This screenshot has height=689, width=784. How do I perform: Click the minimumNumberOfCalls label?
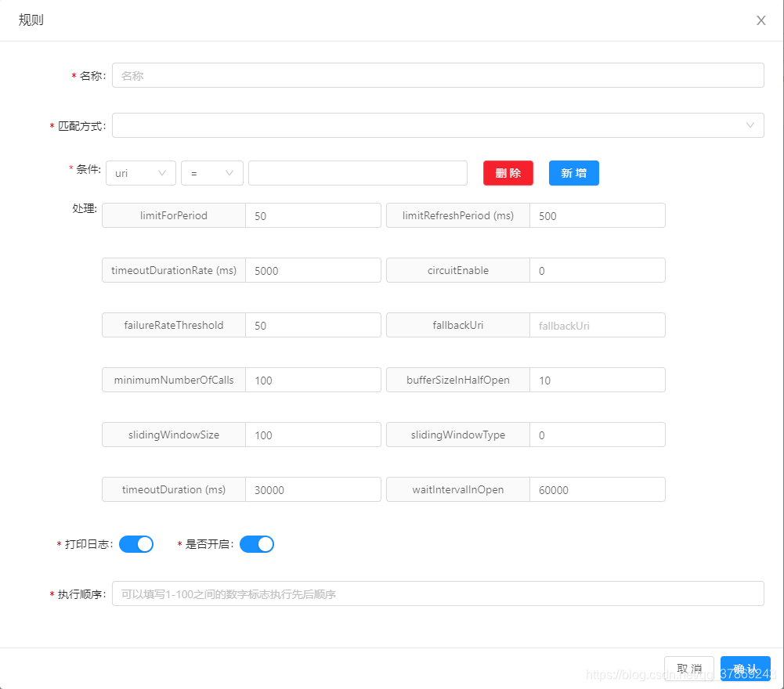point(174,380)
